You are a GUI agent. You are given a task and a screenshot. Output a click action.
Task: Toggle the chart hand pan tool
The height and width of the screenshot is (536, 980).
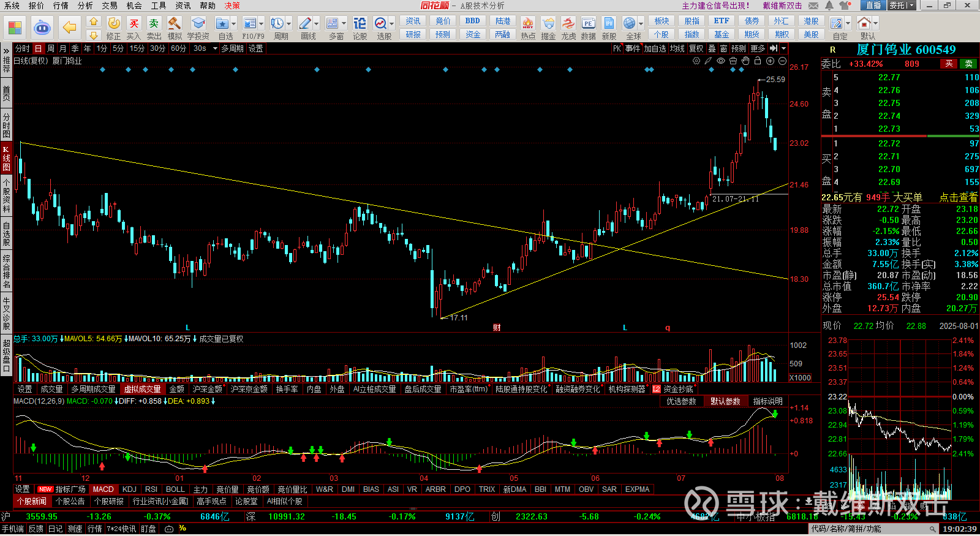click(745, 61)
